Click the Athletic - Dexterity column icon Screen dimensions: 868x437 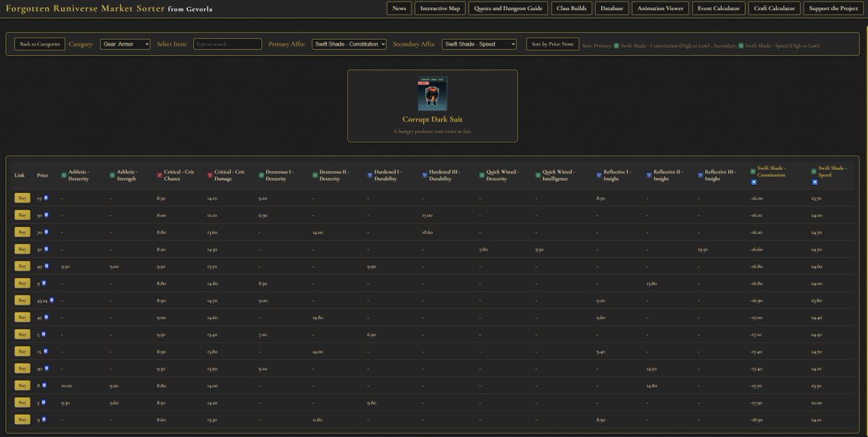pos(64,175)
